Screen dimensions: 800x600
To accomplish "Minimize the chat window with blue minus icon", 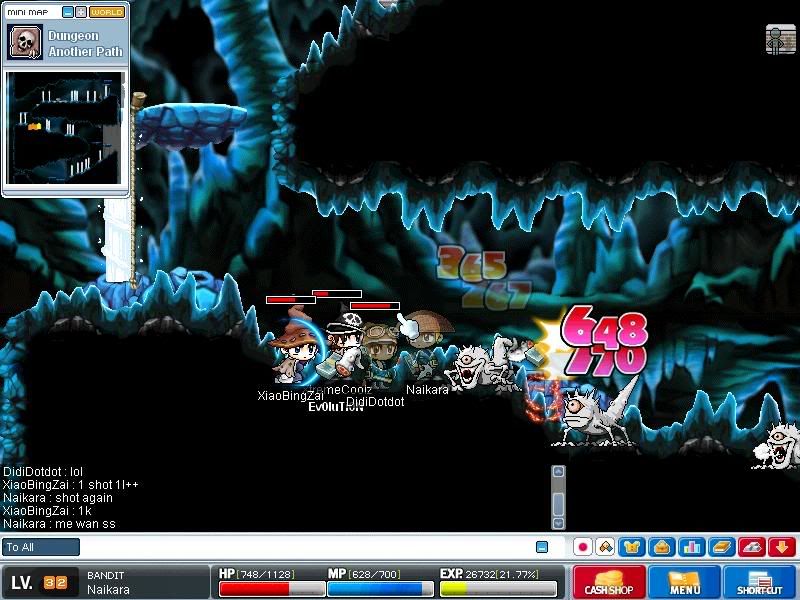I will (x=542, y=547).
